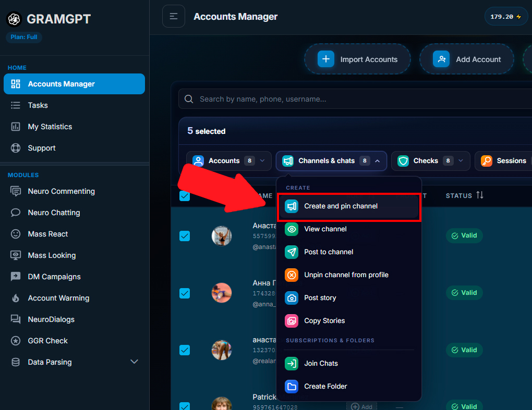532x410 pixels.
Task: Open Tasks in the sidebar
Action: point(74,105)
